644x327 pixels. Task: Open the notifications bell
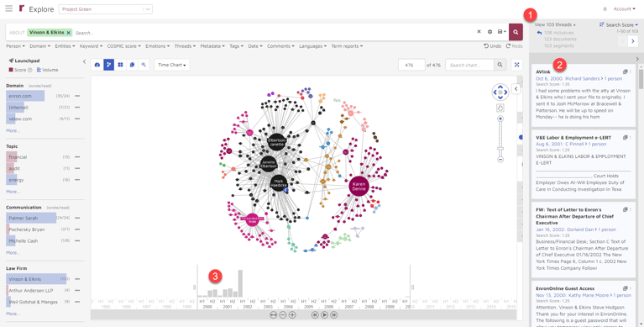pyautogui.click(x=605, y=9)
